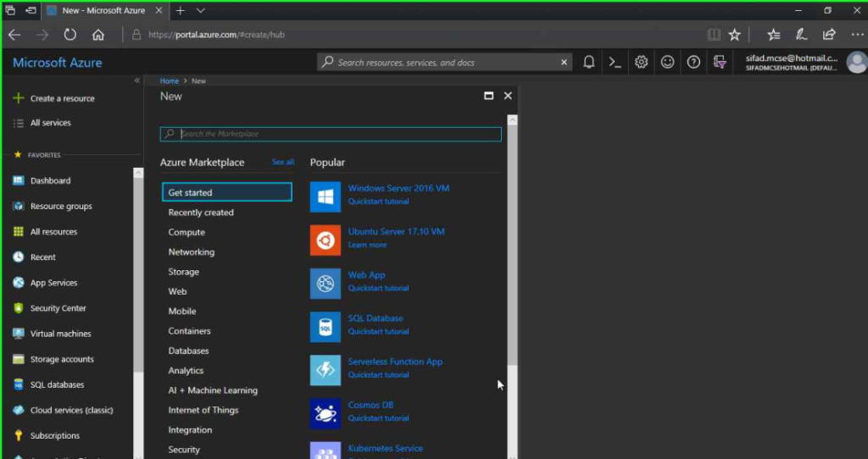The image size is (868, 459).
Task: Click the Web App icon tile
Action: pos(325,284)
